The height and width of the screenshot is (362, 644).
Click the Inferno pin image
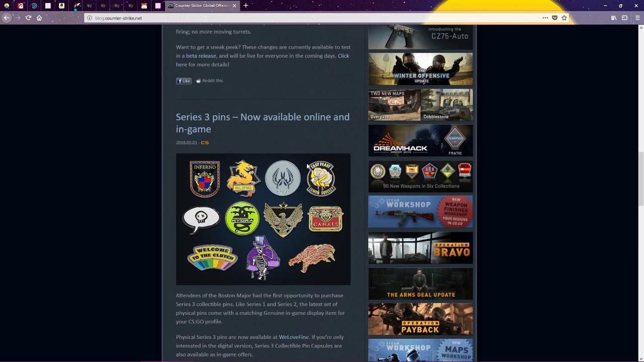tap(204, 179)
